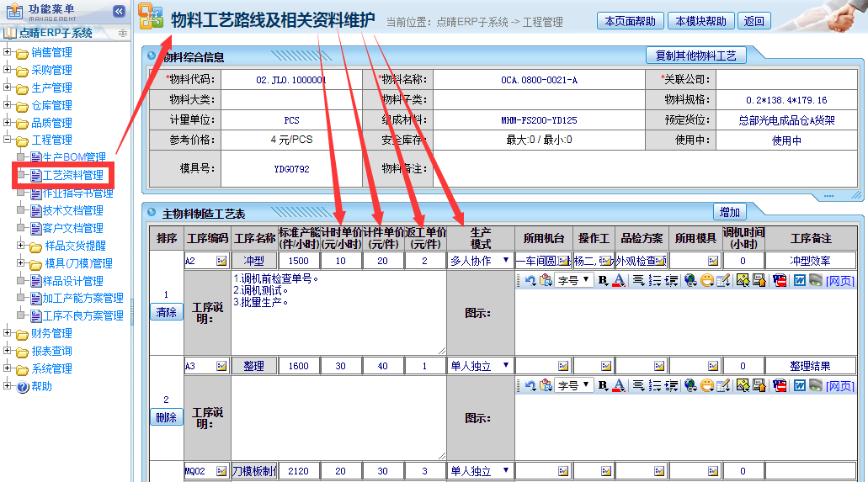868x482 pixels.
Task: Insert emoticon in first process editor
Action: 706,280
